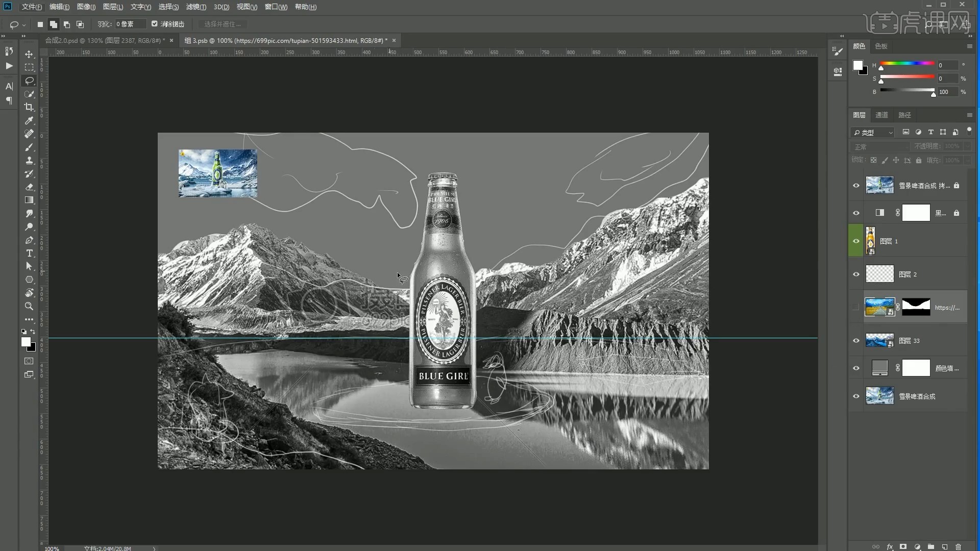
Task: Switch to the 色板 swatches tab
Action: click(x=881, y=46)
